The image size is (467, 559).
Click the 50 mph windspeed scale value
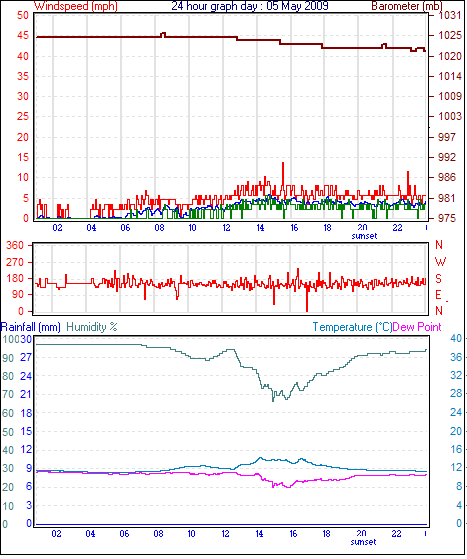(x=22, y=15)
